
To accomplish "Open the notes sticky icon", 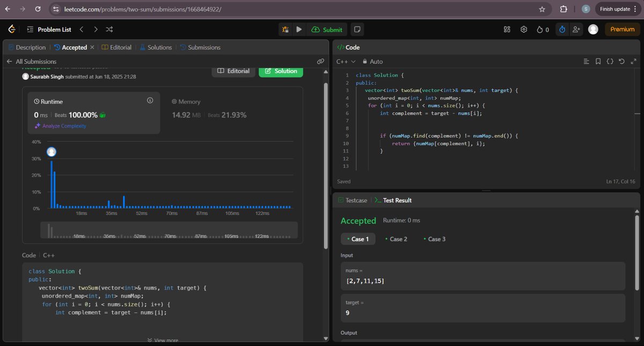I will [x=357, y=30].
